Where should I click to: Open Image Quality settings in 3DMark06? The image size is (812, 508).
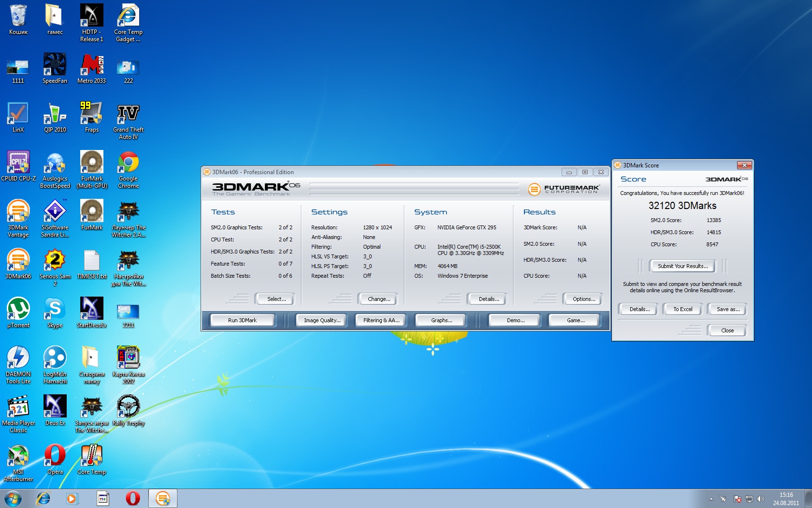point(322,320)
